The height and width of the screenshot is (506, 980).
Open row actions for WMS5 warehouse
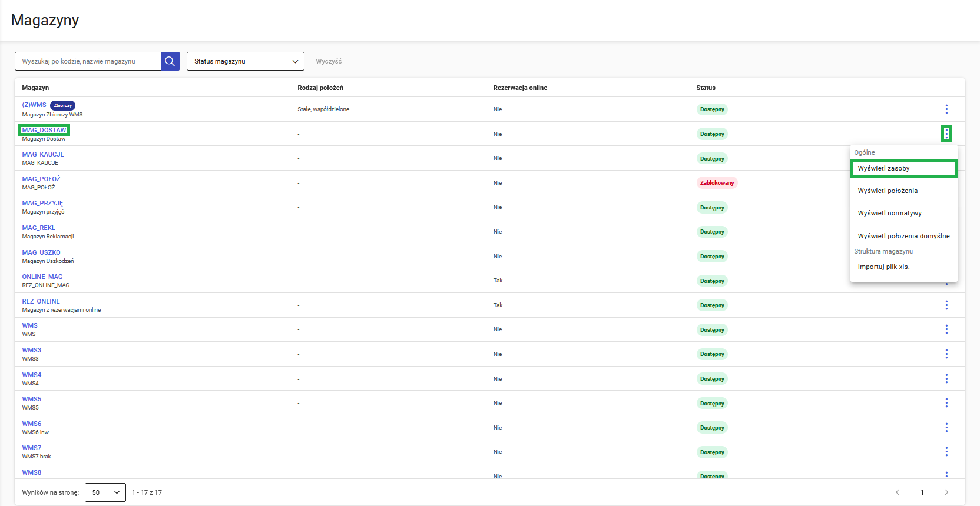click(946, 403)
